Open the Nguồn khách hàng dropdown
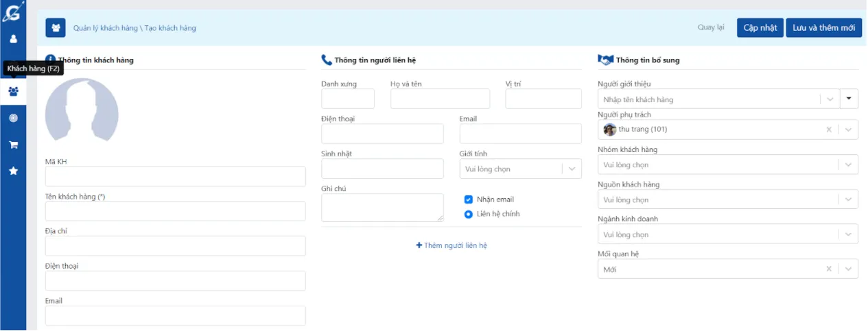 coord(728,199)
